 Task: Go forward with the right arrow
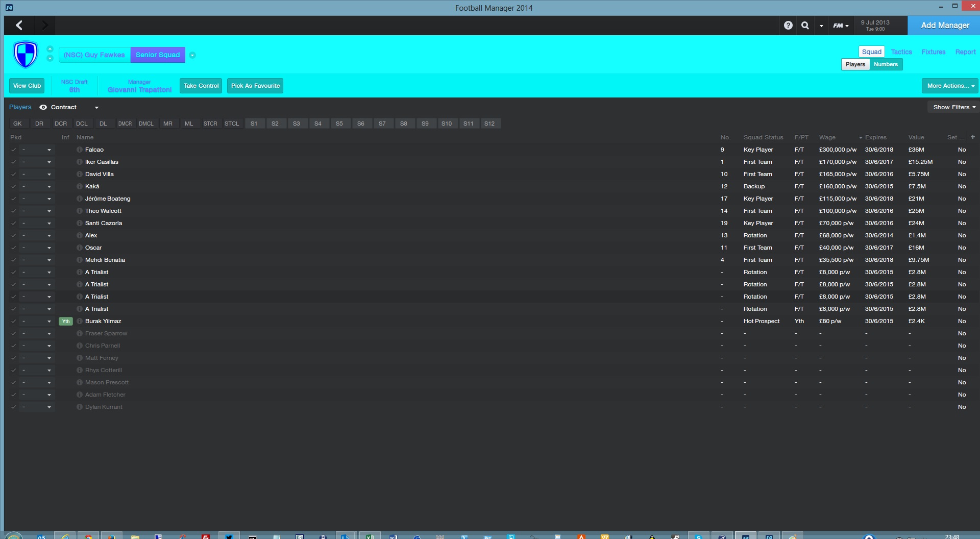(x=45, y=25)
